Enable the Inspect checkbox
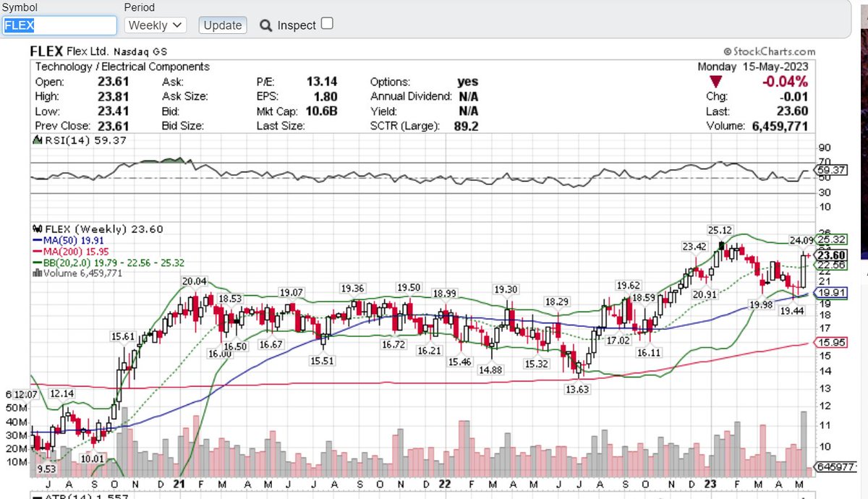The height and width of the screenshot is (499, 868). (x=327, y=23)
